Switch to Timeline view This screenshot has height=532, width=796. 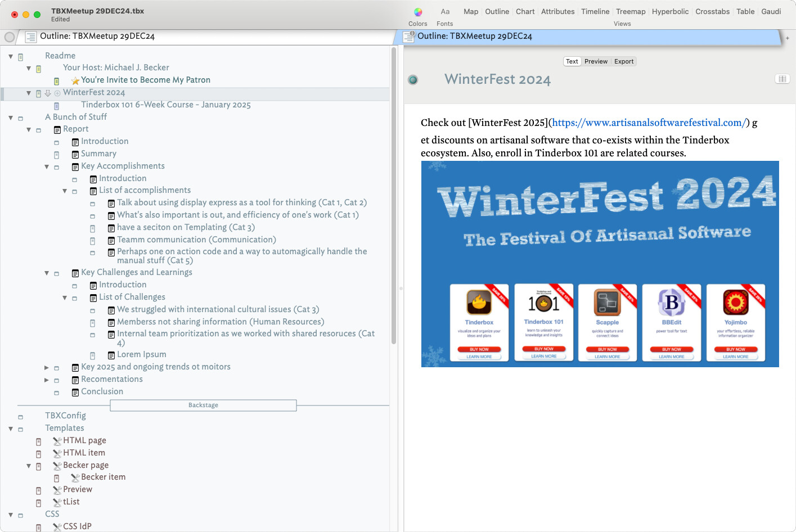pos(595,11)
